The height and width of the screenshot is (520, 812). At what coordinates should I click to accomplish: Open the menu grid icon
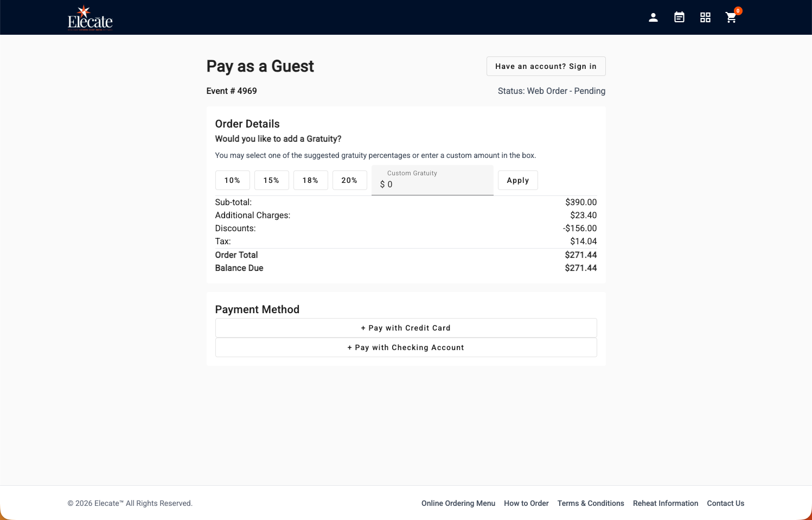click(705, 17)
